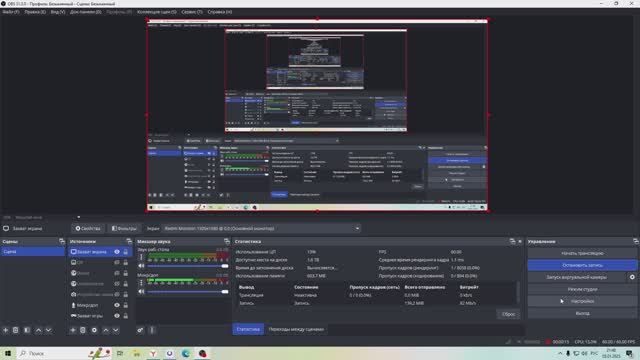Open Microsoft Edge from the taskbar

pos(186,353)
